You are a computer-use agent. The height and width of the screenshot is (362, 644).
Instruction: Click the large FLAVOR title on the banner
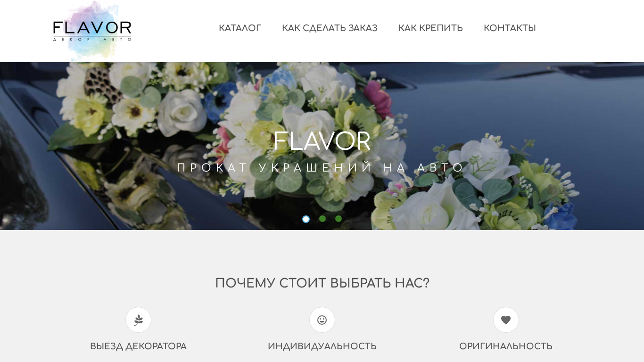(322, 141)
